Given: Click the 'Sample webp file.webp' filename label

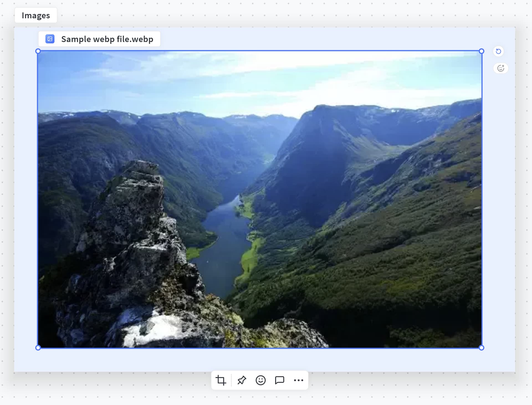Looking at the screenshot, I should click(107, 39).
